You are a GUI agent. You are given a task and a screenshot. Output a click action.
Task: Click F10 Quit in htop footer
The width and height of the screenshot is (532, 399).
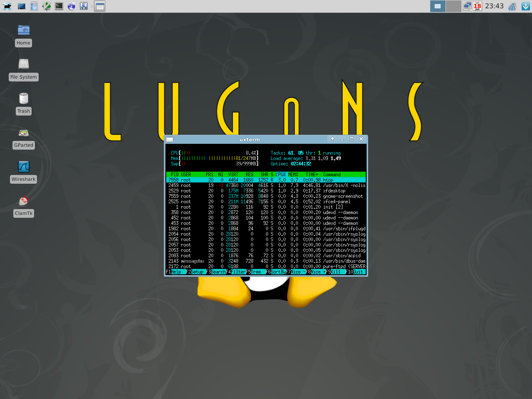[x=355, y=272]
